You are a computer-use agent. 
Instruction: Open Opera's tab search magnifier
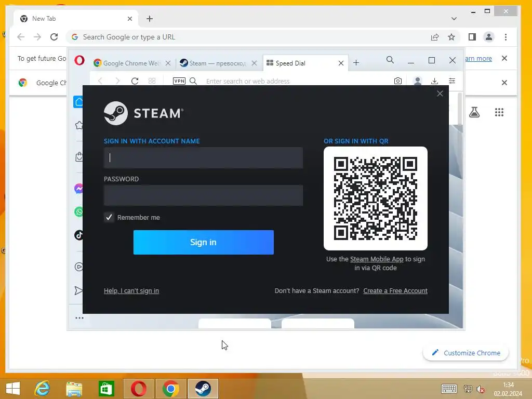coord(390,60)
